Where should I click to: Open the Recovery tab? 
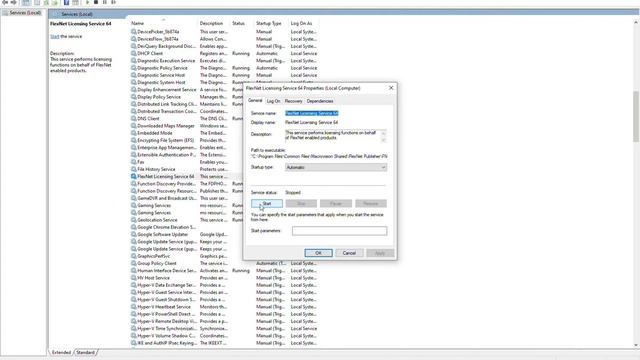(x=293, y=101)
